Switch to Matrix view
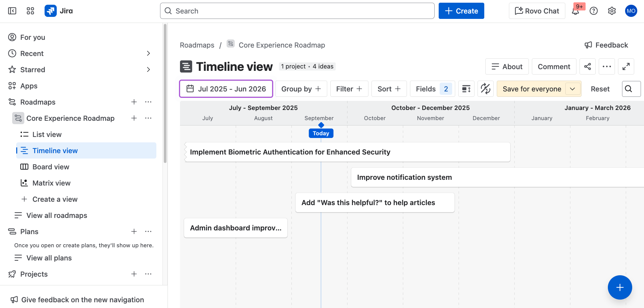This screenshot has width=644, height=308. tap(51, 183)
